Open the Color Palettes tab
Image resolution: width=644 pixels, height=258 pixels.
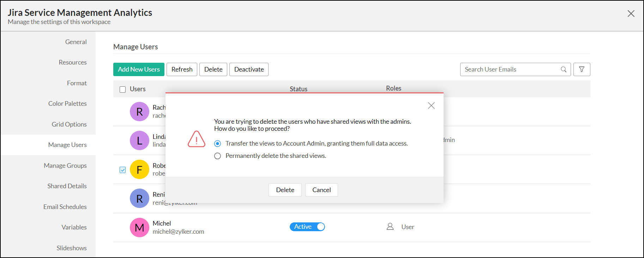click(x=67, y=104)
